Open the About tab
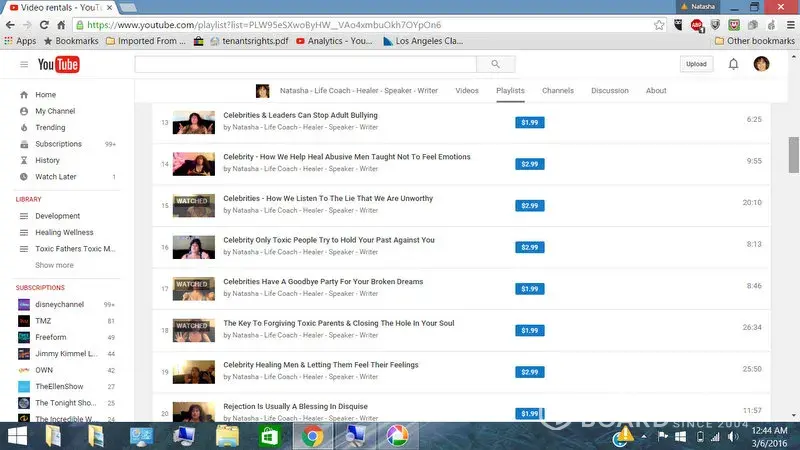This screenshot has height=450, width=800. pyautogui.click(x=656, y=91)
